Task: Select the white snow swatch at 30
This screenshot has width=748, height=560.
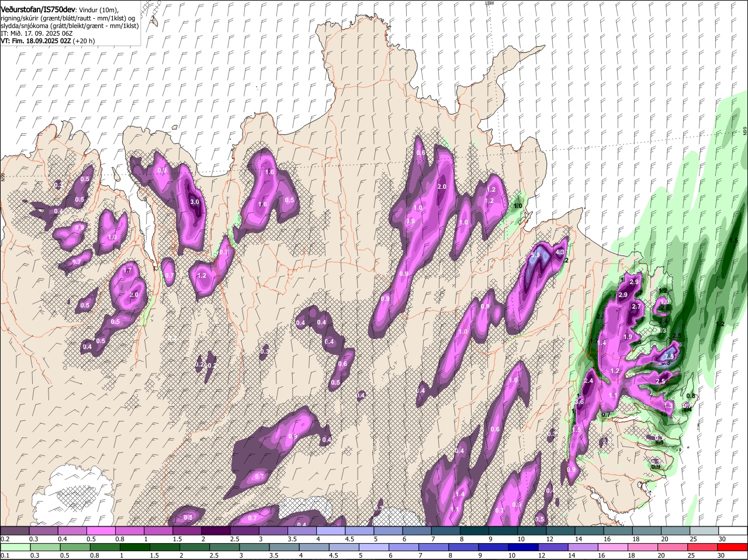Action: (732, 531)
